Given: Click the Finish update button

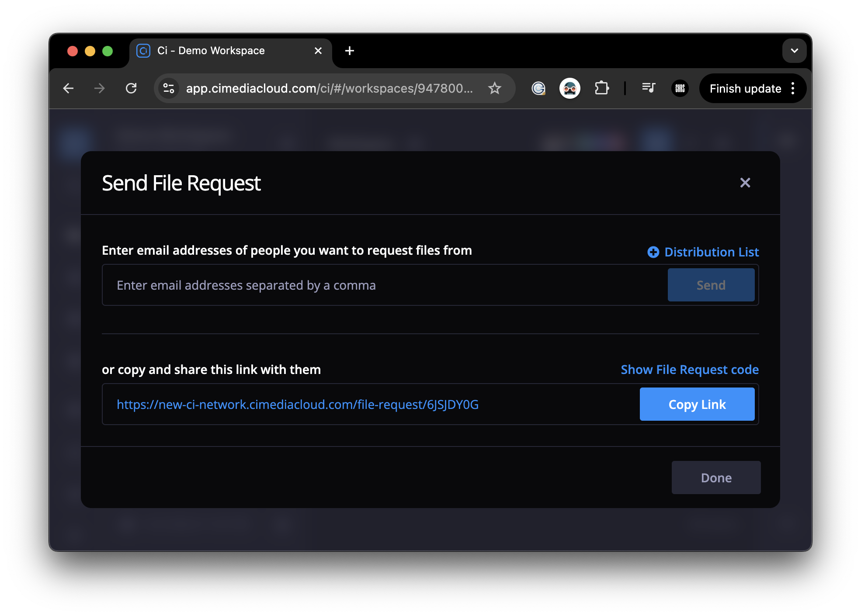Looking at the screenshot, I should (745, 88).
